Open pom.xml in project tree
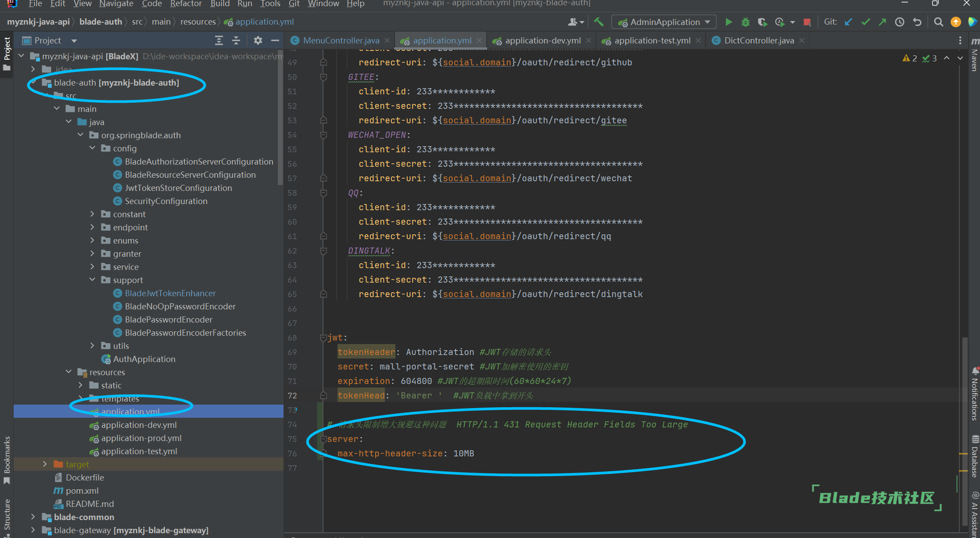 coord(82,491)
